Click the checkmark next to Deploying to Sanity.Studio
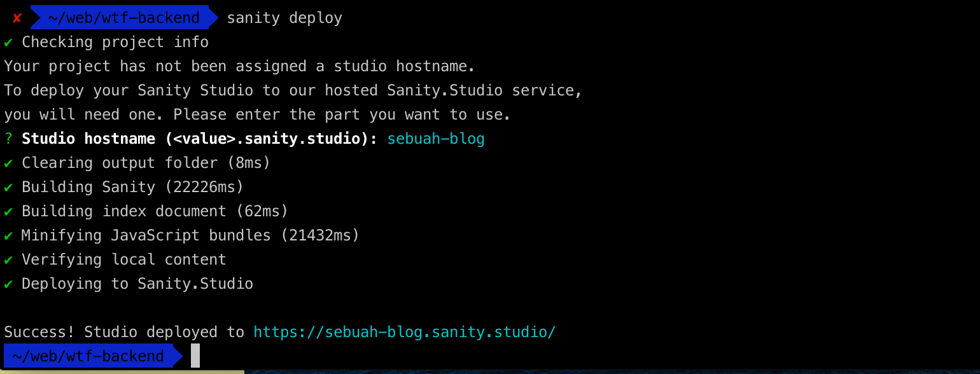 (8, 284)
